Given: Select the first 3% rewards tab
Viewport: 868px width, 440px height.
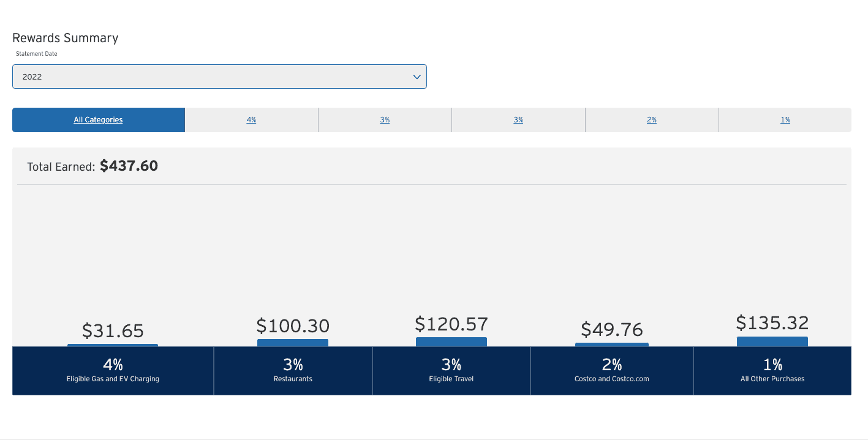Looking at the screenshot, I should point(385,119).
